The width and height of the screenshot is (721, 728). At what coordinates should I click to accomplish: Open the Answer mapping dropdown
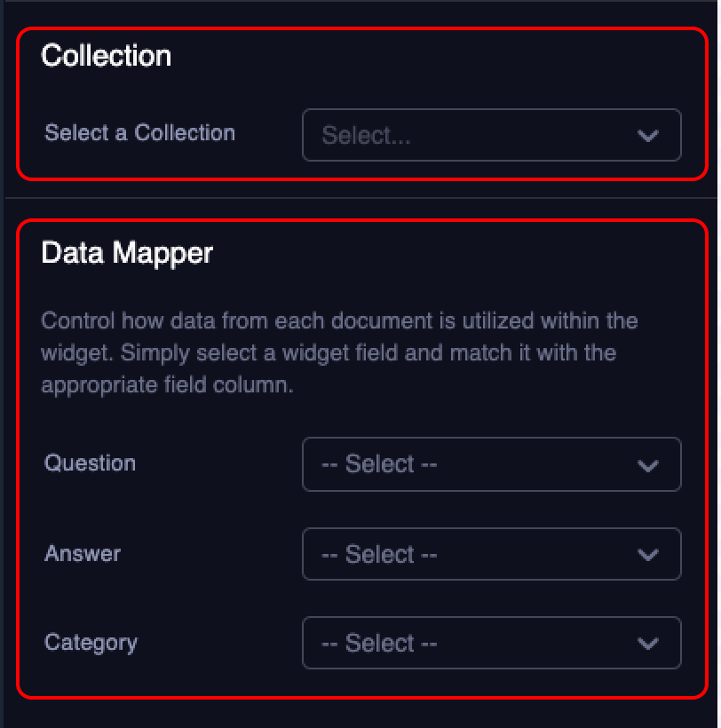pyautogui.click(x=491, y=554)
